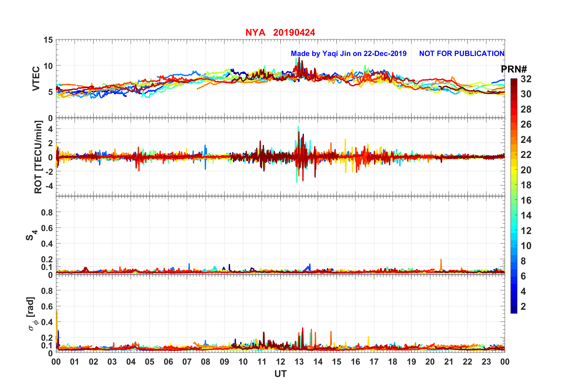Click x-axis tick label '06'
This screenshot has width=561, height=392.
tap(168, 362)
